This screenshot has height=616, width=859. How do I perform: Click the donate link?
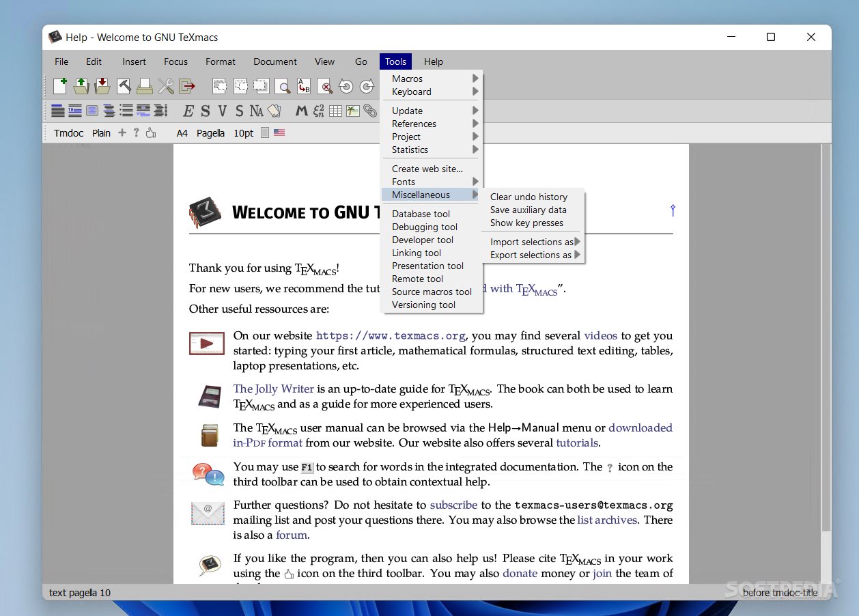coord(520,573)
